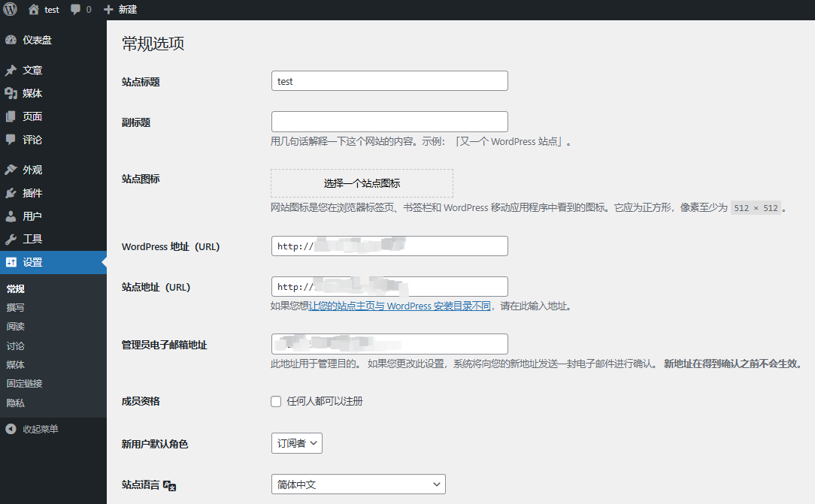Screen dimensions: 815x504
Task: Open the 评论 menu item
Action: pos(53,140)
